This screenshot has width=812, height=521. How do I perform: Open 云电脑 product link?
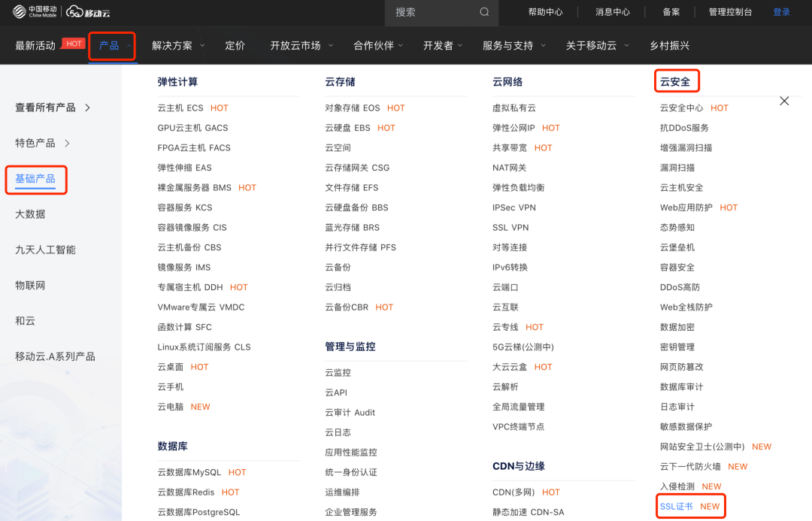pyautogui.click(x=171, y=407)
